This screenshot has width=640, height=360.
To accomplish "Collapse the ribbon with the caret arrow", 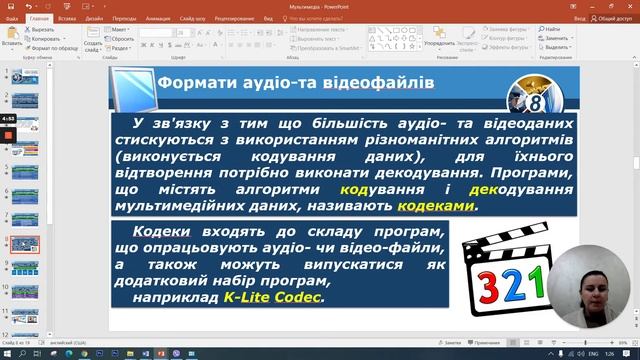I will 634,58.
